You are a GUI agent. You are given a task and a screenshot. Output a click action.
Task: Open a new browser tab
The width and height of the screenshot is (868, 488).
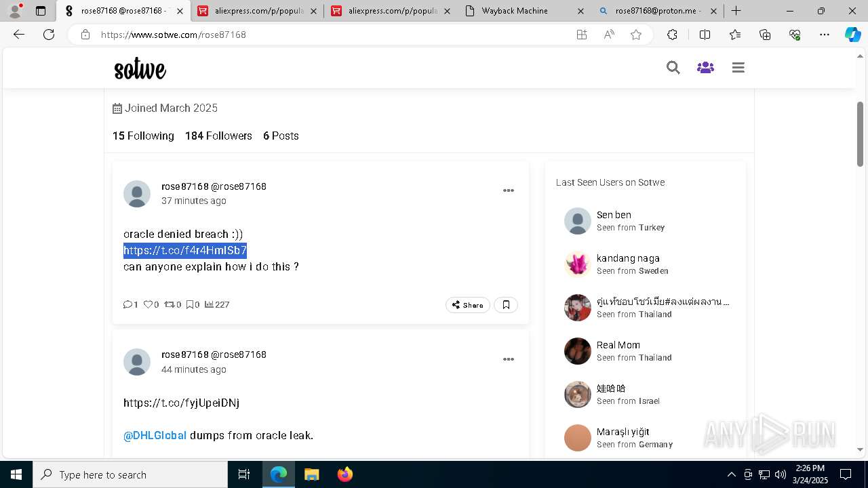736,11
